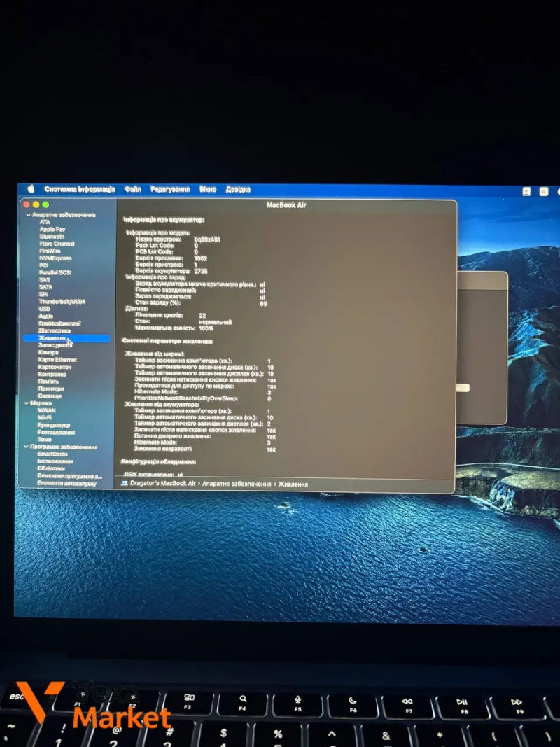Select PCI in the sidebar

tap(44, 265)
